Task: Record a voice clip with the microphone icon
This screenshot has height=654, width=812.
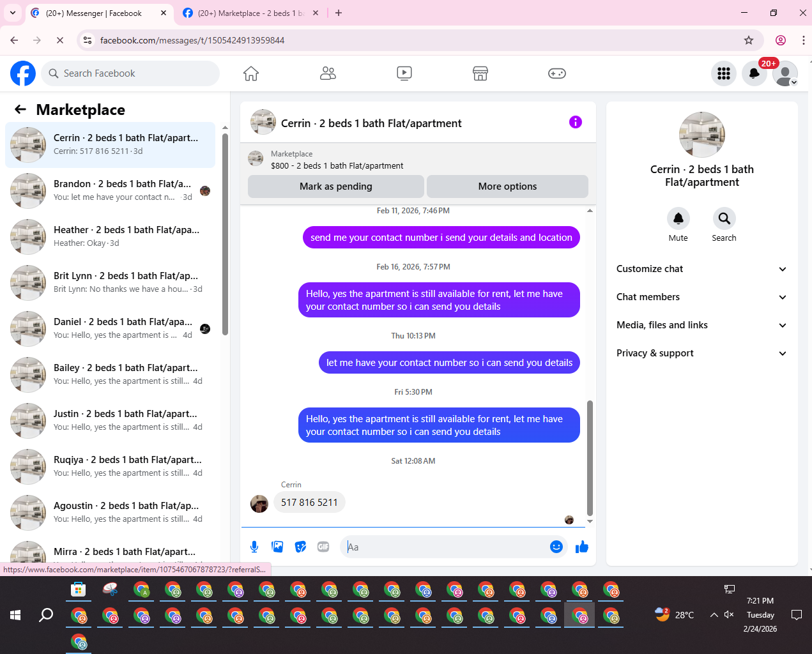Action: pos(254,547)
